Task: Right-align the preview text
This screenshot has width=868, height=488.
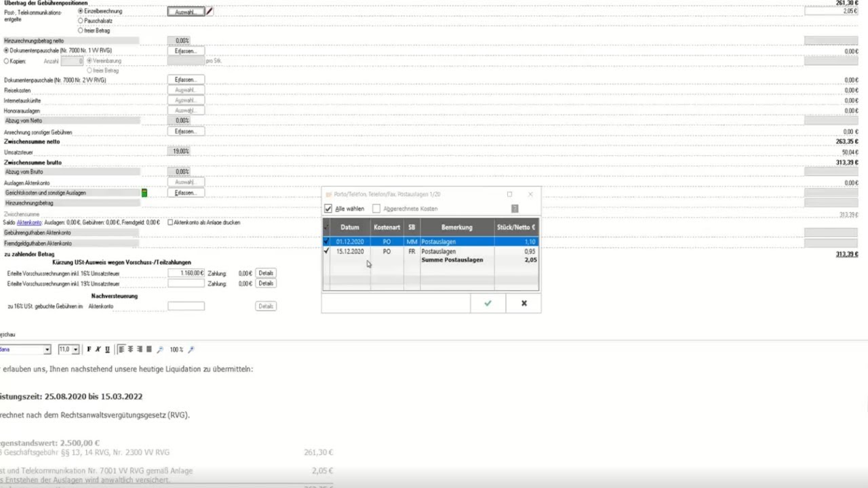Action: click(x=140, y=350)
